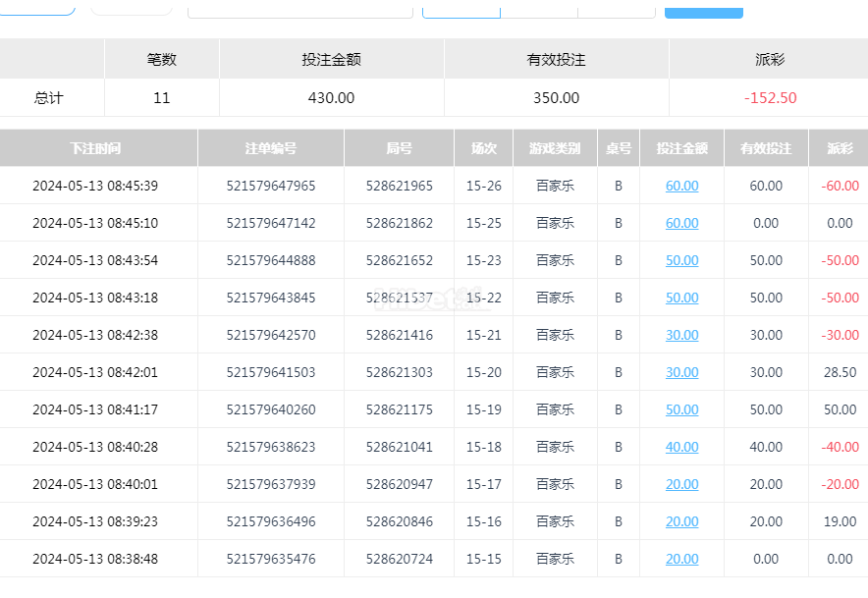Click the 笔数 summary header
868x598 pixels.
pyautogui.click(x=162, y=59)
